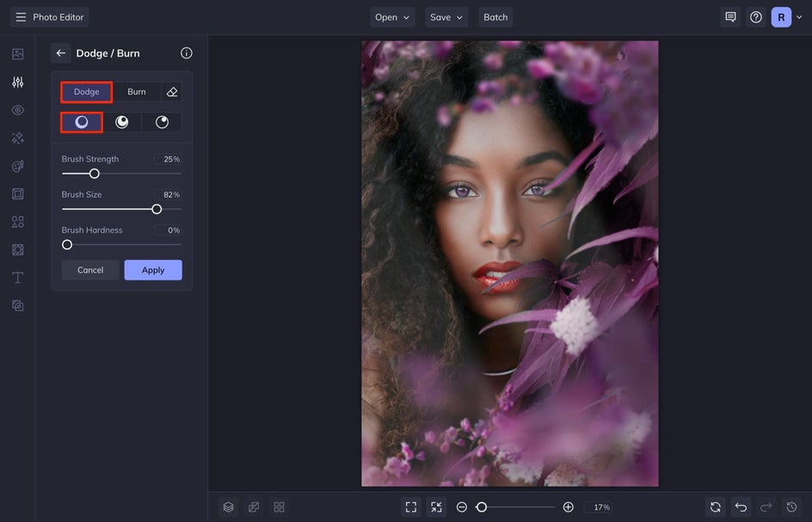
Task: Click the Cancel button
Action: coord(90,270)
